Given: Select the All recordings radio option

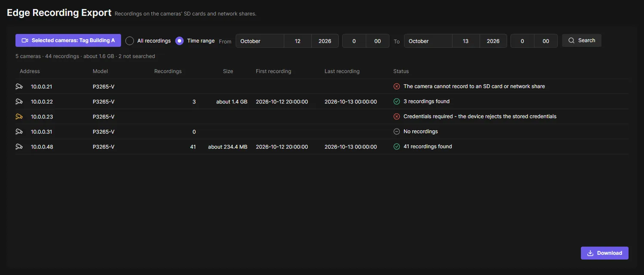Looking at the screenshot, I should pyautogui.click(x=130, y=41).
